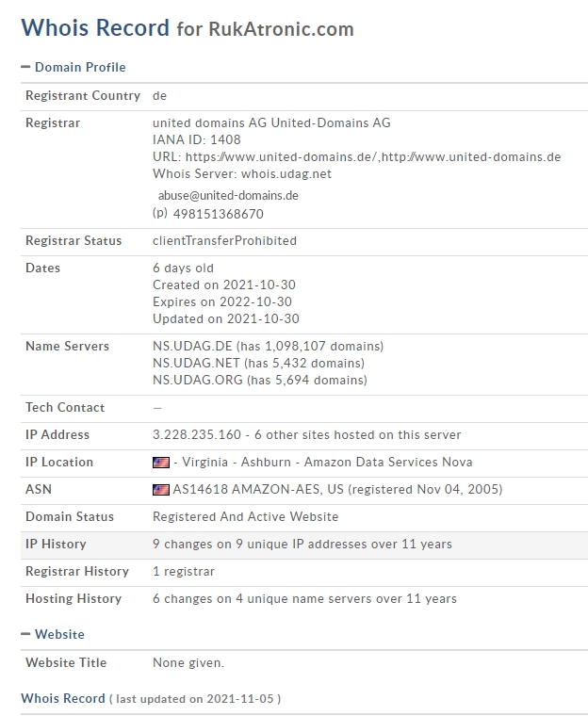This screenshot has width=588, height=716.
Task: Click Registered And Active Website status
Action: coord(245,517)
